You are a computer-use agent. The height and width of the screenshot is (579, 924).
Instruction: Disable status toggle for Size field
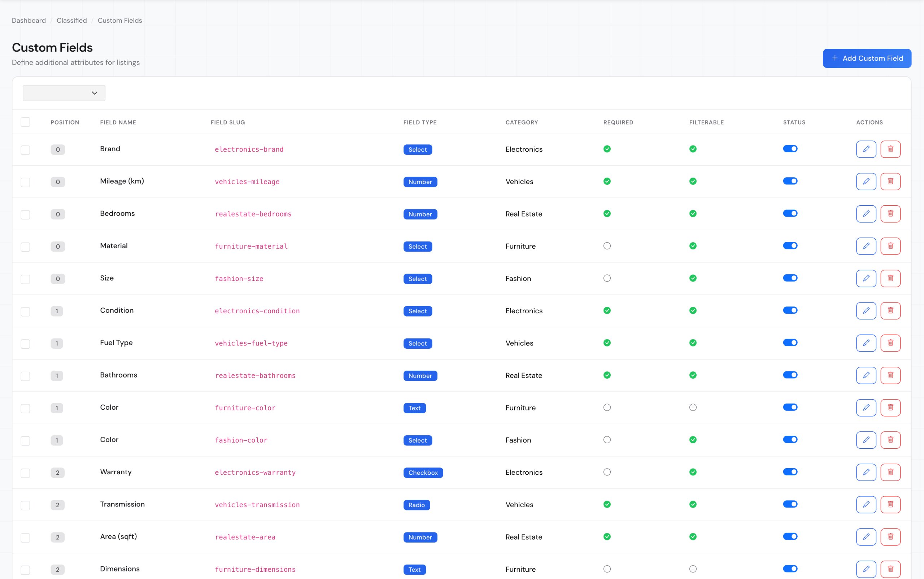pos(790,278)
